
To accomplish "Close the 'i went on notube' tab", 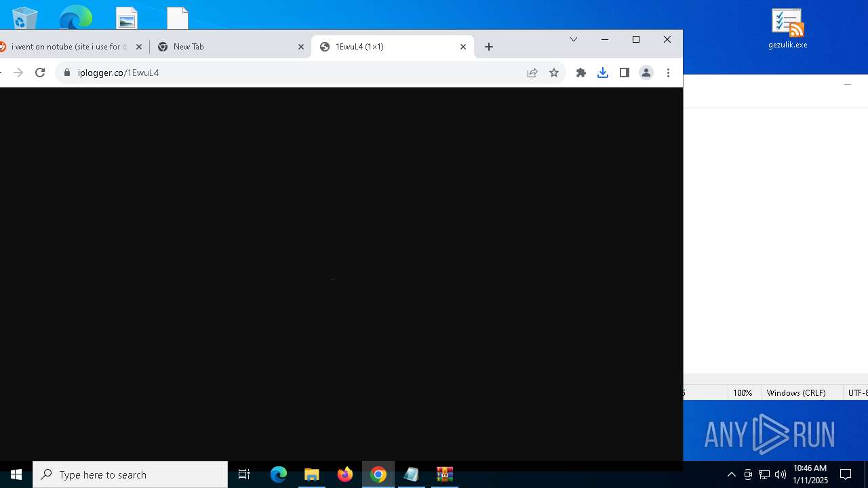I will point(139,47).
